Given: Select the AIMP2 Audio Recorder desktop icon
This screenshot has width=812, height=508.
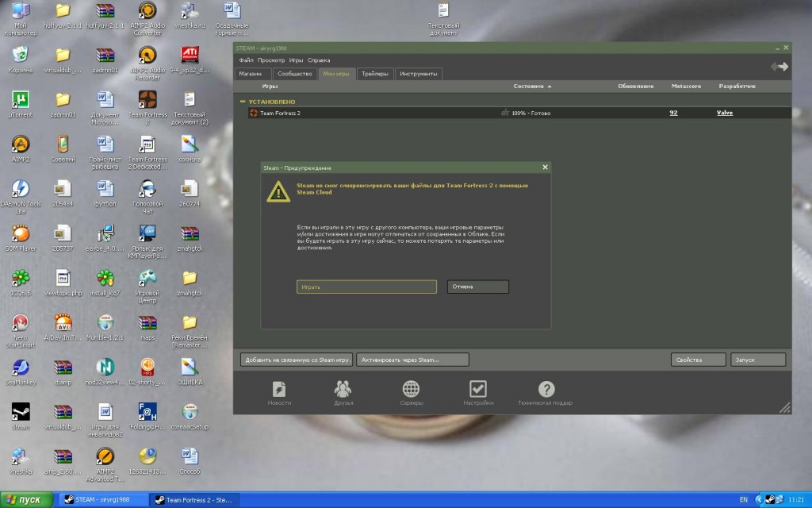Looking at the screenshot, I should tap(147, 63).
